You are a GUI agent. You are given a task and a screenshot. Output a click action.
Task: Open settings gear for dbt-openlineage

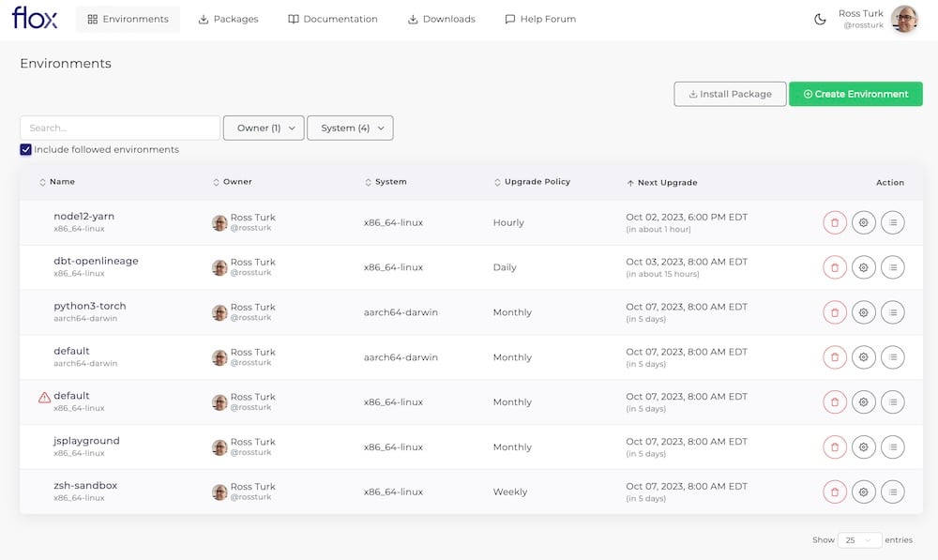(863, 267)
